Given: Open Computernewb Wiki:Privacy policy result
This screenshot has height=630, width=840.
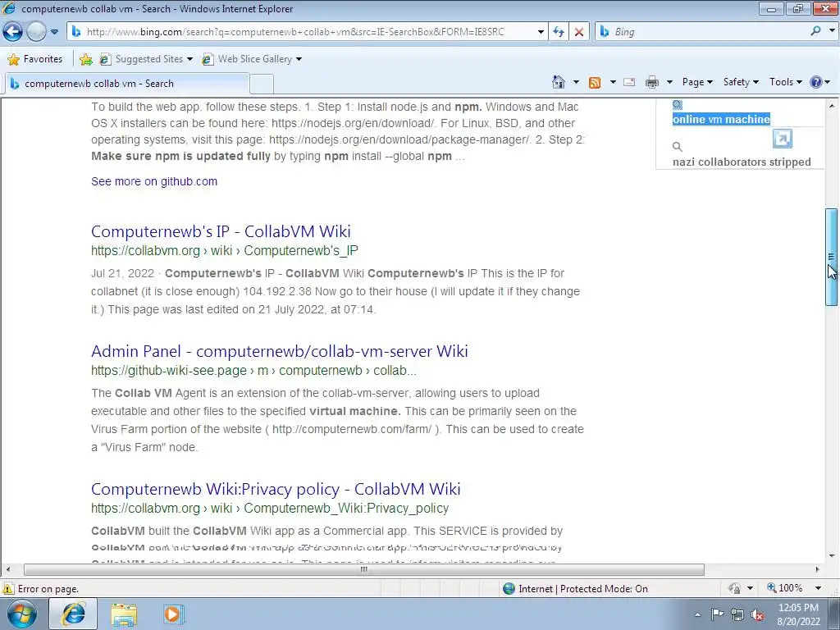Looking at the screenshot, I should [276, 489].
